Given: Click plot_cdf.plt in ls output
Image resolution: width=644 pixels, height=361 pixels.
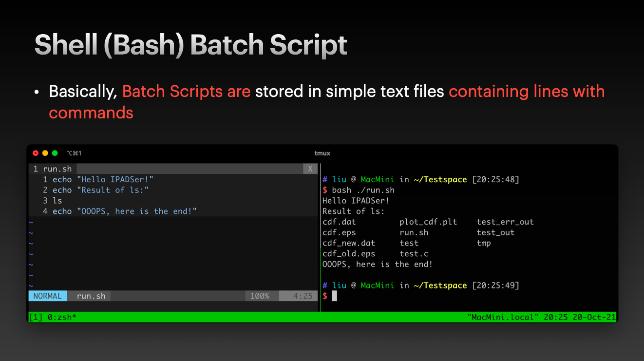Looking at the screenshot, I should [428, 222].
